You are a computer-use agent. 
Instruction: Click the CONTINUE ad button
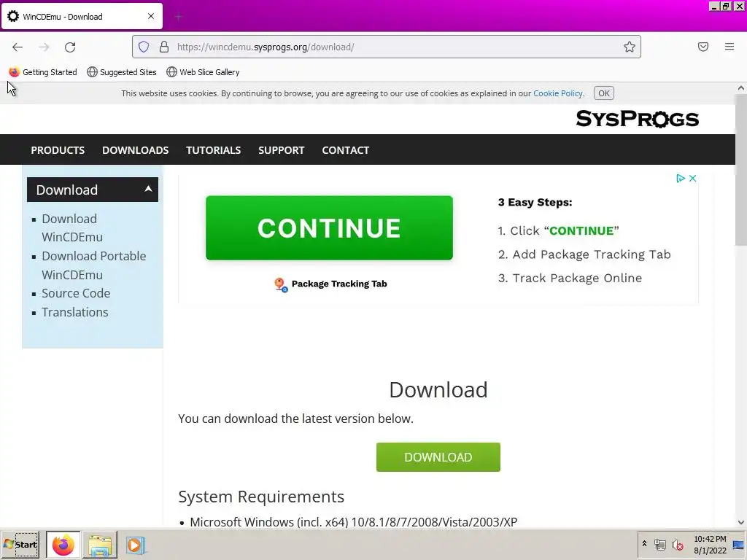[329, 227]
